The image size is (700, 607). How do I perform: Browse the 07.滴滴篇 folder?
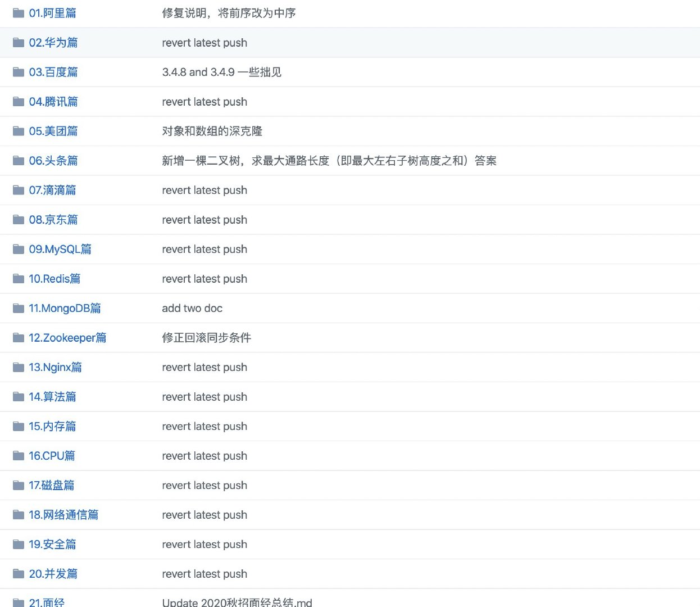[53, 190]
